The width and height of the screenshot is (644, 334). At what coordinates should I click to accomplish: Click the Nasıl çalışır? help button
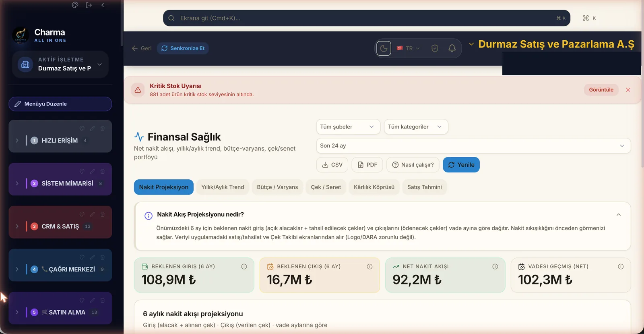pos(413,165)
